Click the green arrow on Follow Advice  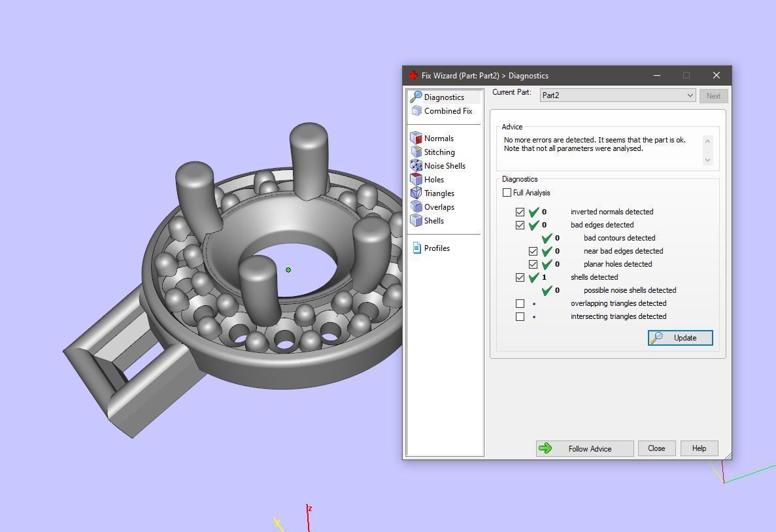[x=545, y=448]
